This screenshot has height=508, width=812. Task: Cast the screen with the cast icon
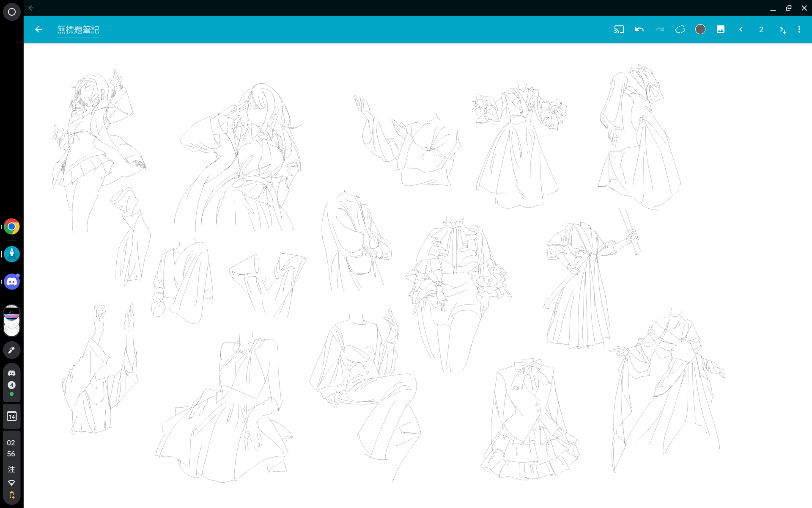(x=619, y=29)
